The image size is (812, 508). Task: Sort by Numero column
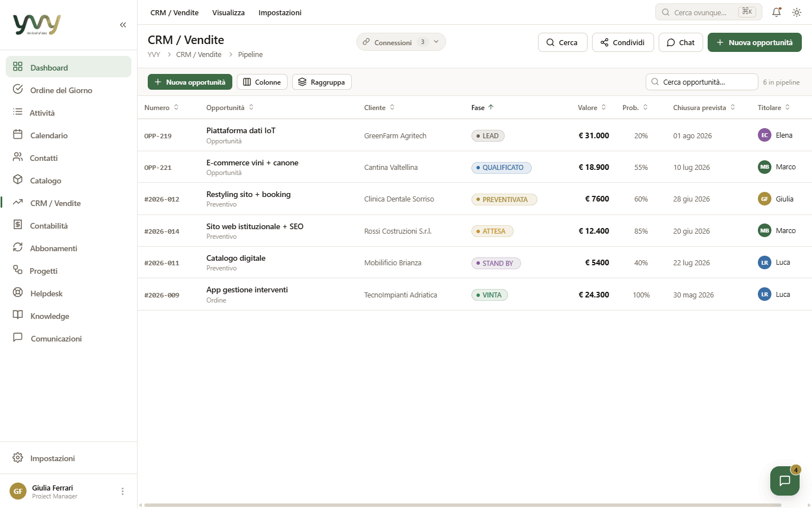click(161, 107)
